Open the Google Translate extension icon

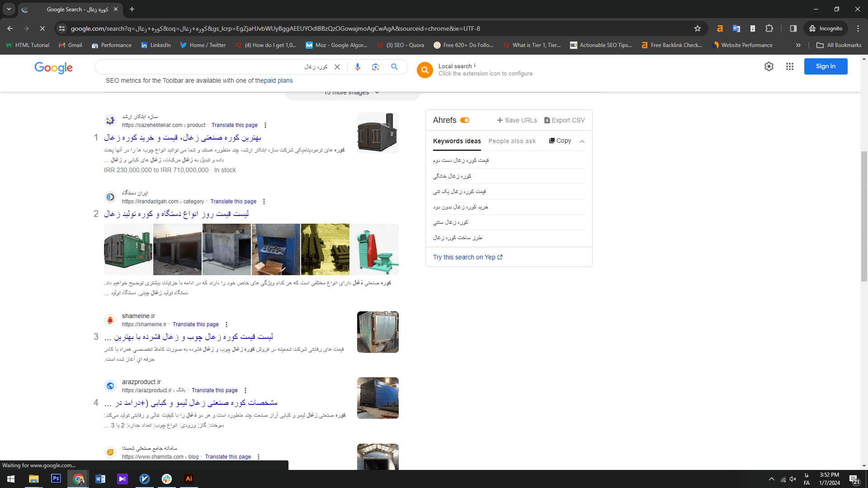[x=736, y=28]
